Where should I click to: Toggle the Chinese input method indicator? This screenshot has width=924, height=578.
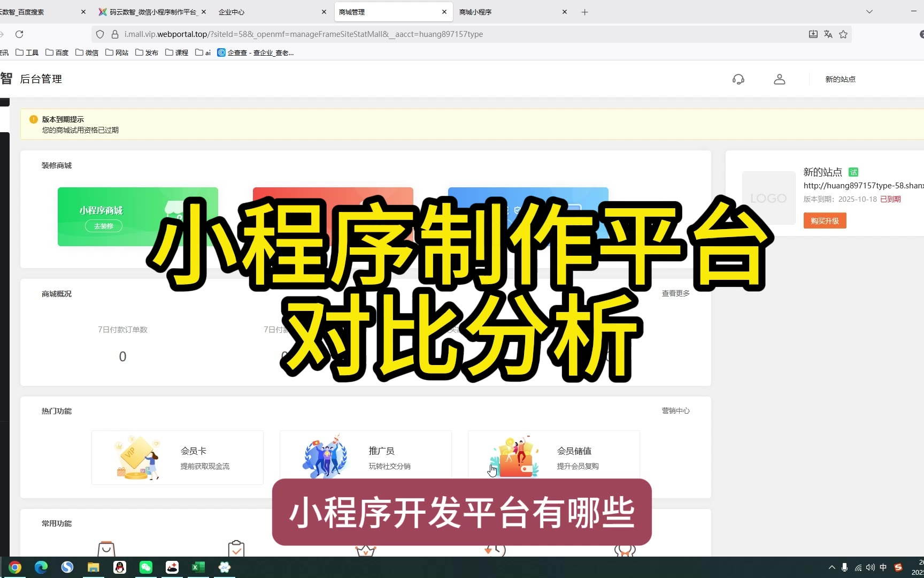(x=883, y=567)
